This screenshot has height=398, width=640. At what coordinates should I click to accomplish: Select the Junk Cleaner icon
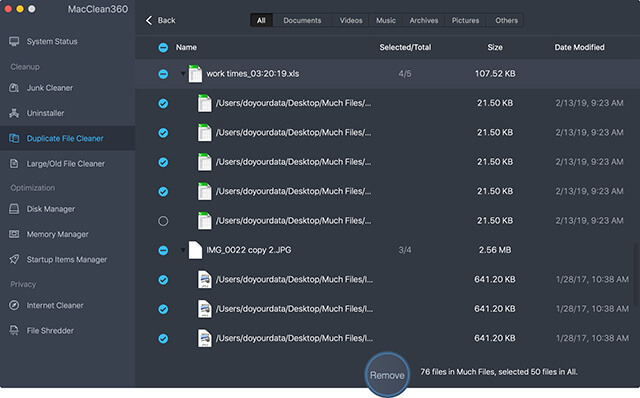(x=14, y=88)
